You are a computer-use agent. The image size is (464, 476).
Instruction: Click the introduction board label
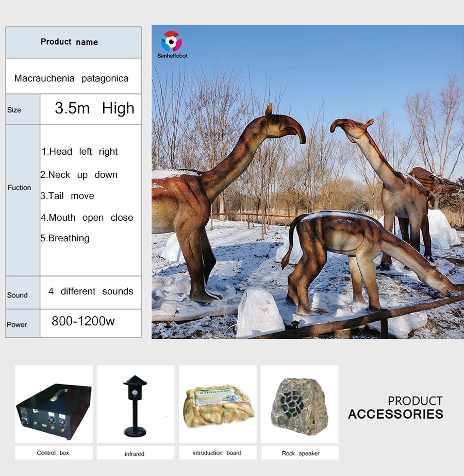click(x=217, y=453)
